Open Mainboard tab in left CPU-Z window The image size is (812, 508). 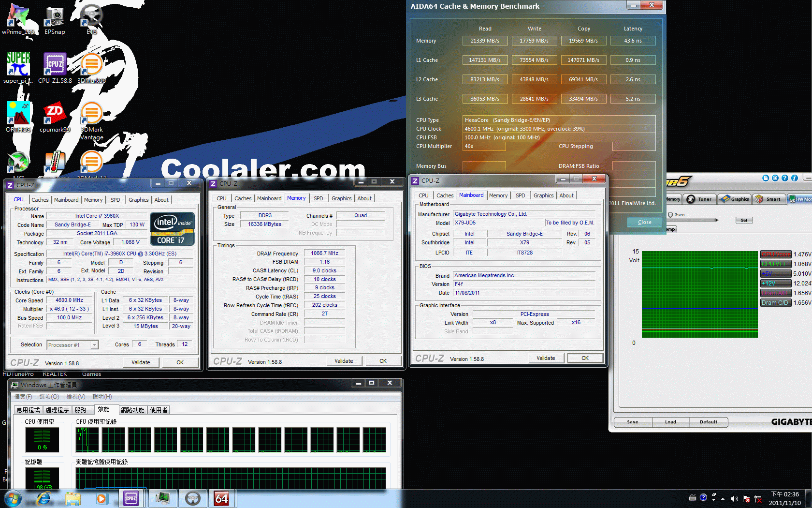[x=66, y=200]
